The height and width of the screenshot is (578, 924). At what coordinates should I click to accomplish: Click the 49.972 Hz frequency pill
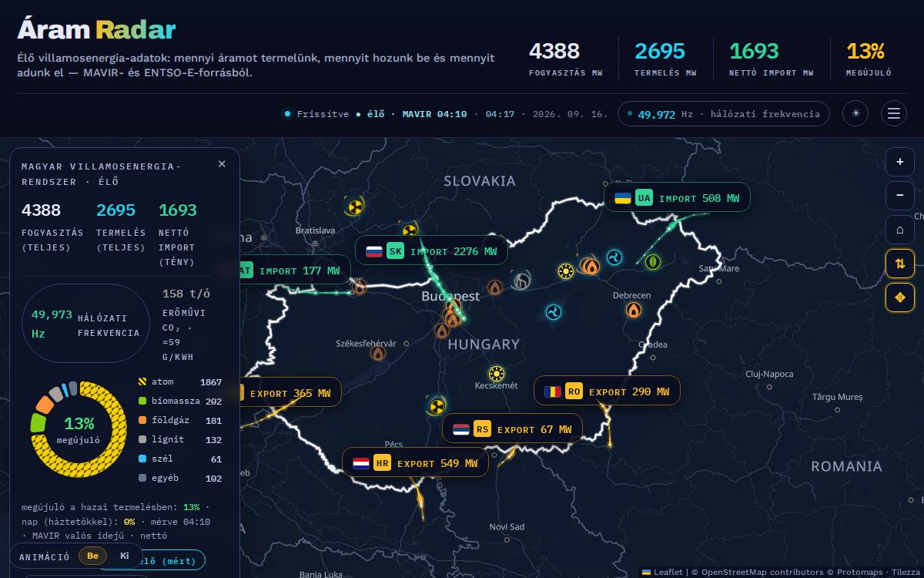[724, 114]
